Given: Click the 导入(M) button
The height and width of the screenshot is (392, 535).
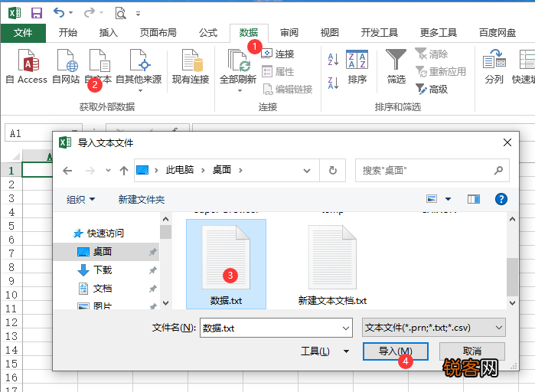Looking at the screenshot, I should point(396,351).
